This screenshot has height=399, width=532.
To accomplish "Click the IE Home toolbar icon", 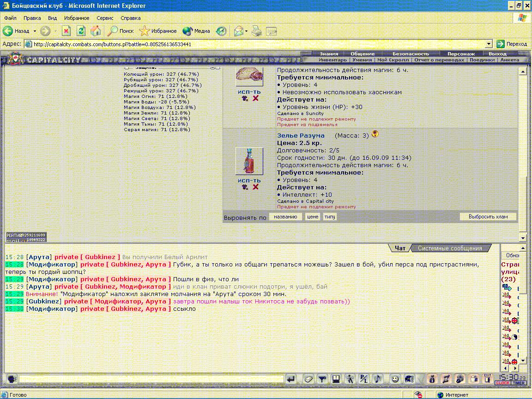I will click(x=95, y=31).
